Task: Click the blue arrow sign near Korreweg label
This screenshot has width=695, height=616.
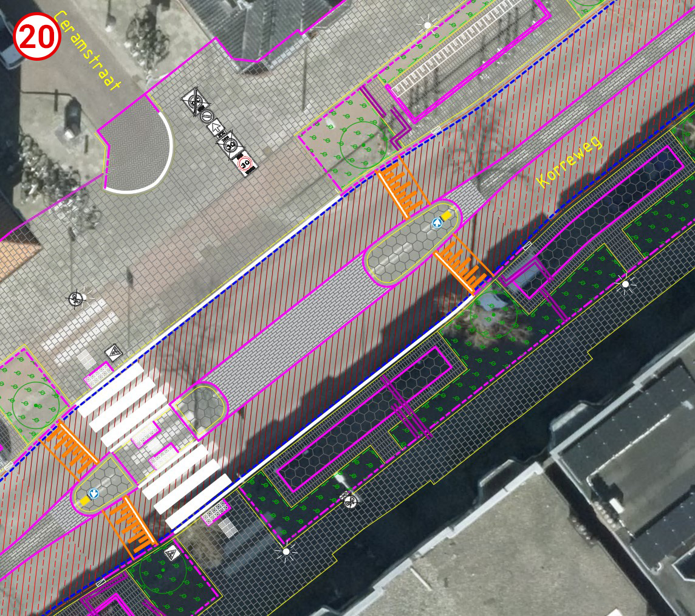Action: [x=436, y=223]
